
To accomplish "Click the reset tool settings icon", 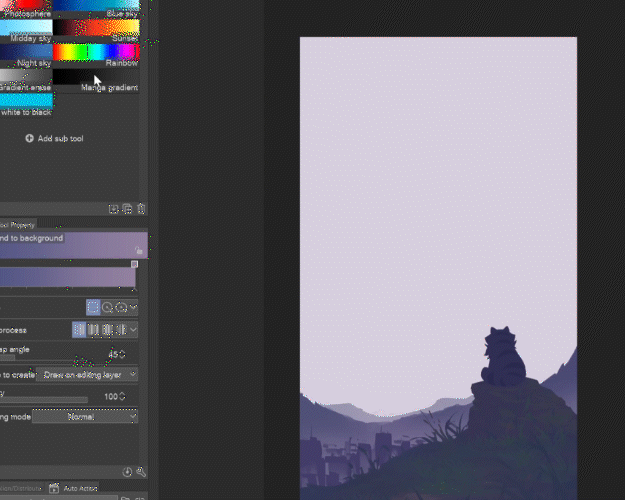I will click(127, 472).
